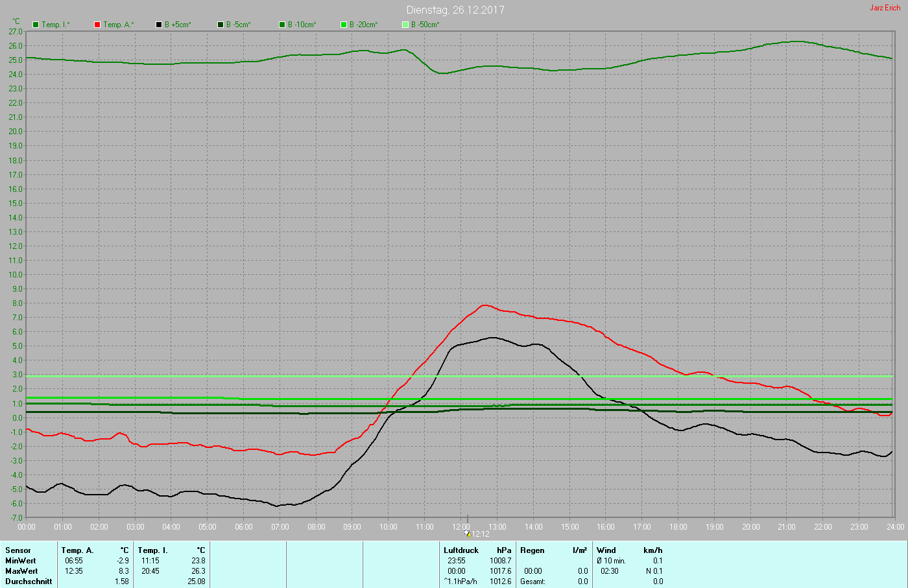
Task: Click the '23:55' pressure minimum time
Action: (457, 561)
